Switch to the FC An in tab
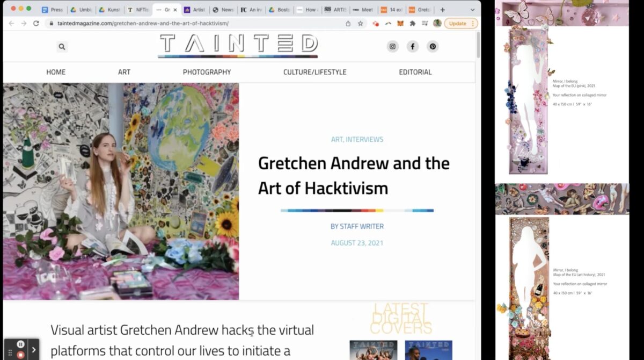The width and height of the screenshot is (644, 360). pyautogui.click(x=251, y=10)
